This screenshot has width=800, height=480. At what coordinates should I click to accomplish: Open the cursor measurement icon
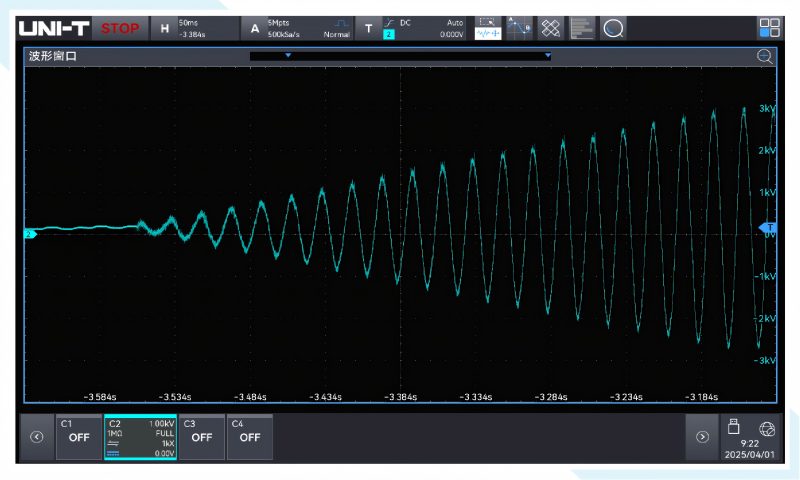click(x=519, y=28)
